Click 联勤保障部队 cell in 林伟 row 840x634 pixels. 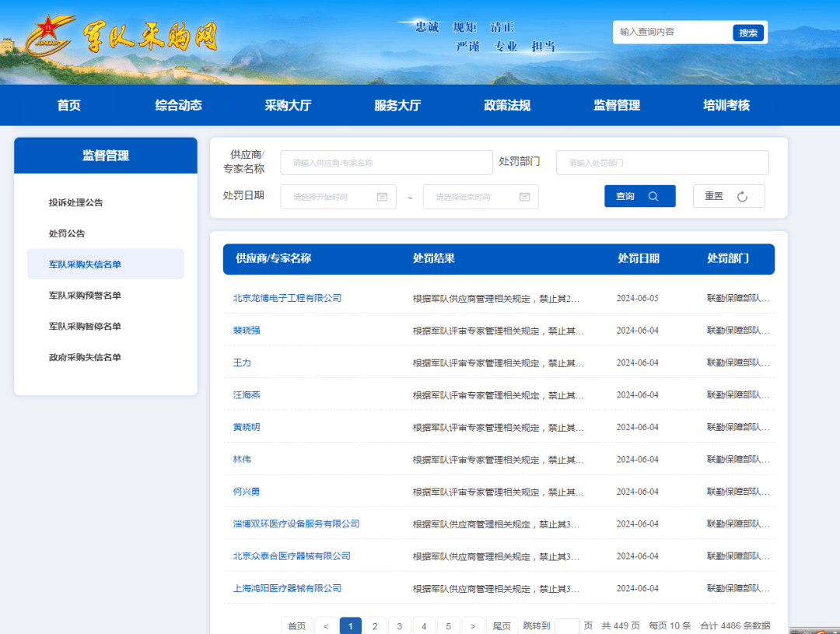pyautogui.click(x=738, y=459)
